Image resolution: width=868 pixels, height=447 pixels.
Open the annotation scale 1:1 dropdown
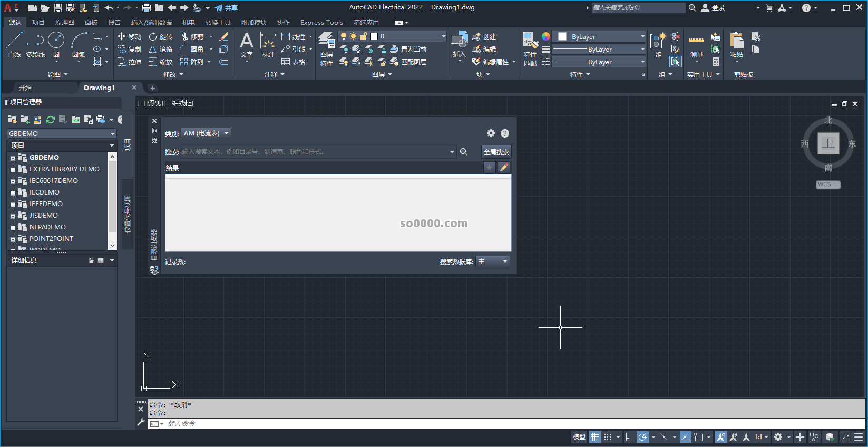click(762, 437)
